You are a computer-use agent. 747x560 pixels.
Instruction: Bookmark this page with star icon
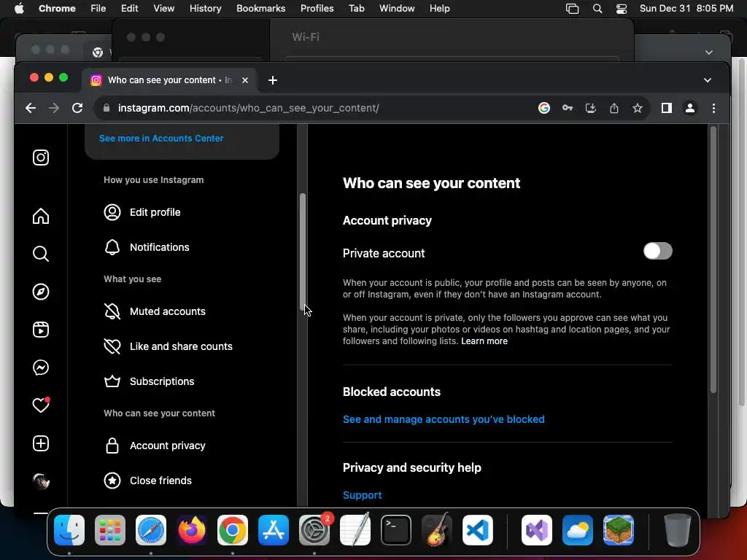coord(638,108)
